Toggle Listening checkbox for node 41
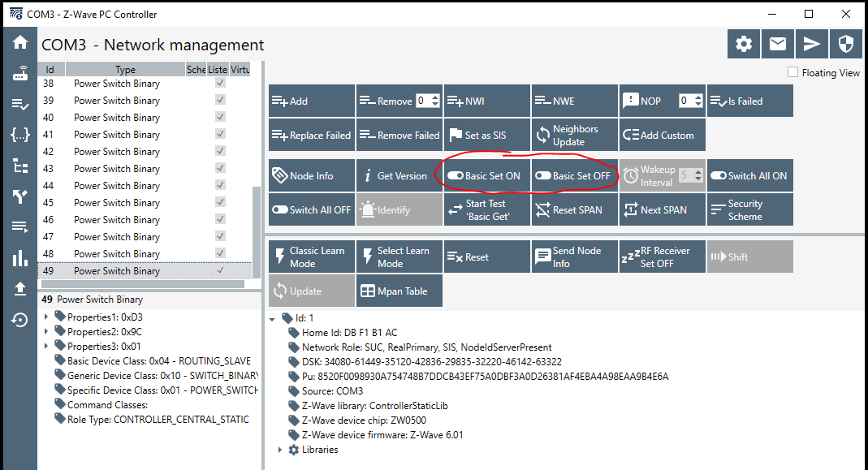The height and width of the screenshot is (470, 868). 220,134
